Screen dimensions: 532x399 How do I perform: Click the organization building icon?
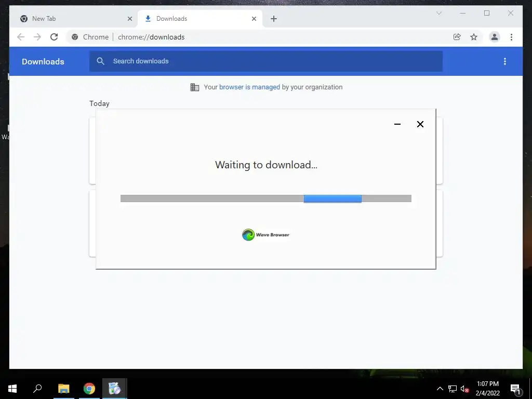coord(195,87)
